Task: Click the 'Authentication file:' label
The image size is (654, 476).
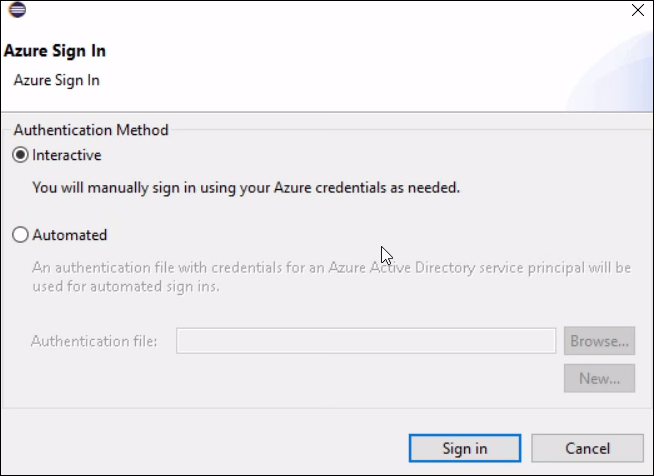Action: (x=94, y=341)
